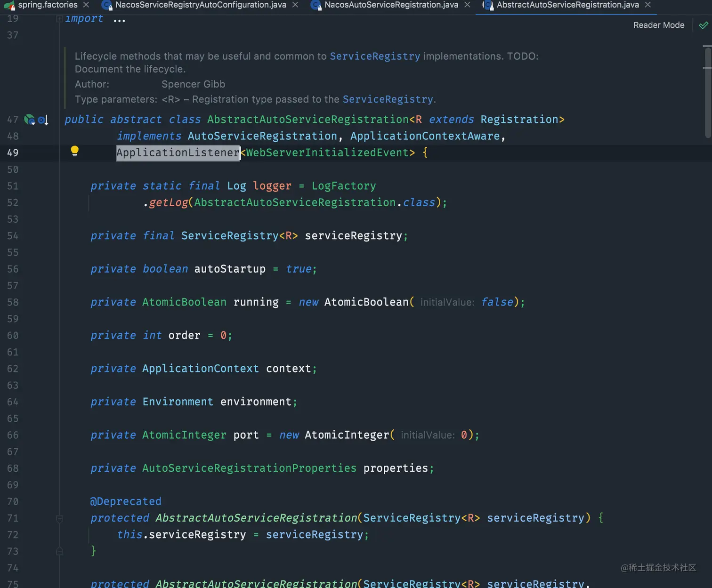Open NacosAutoServiceRegistration.java tab
712x588 pixels.
391,5
